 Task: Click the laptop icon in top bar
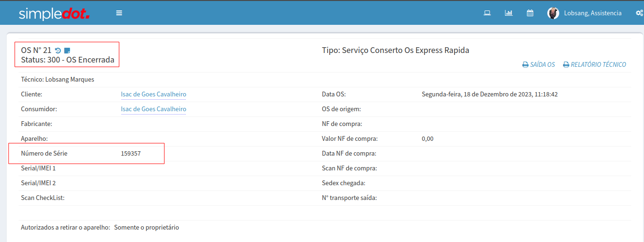click(487, 13)
